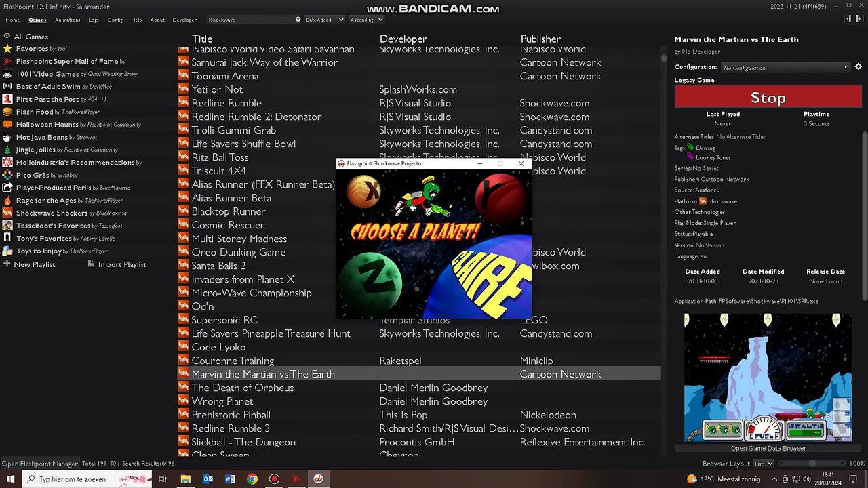Select Prehistoric Pinball in the list
The height and width of the screenshot is (488, 868).
click(x=419, y=415)
